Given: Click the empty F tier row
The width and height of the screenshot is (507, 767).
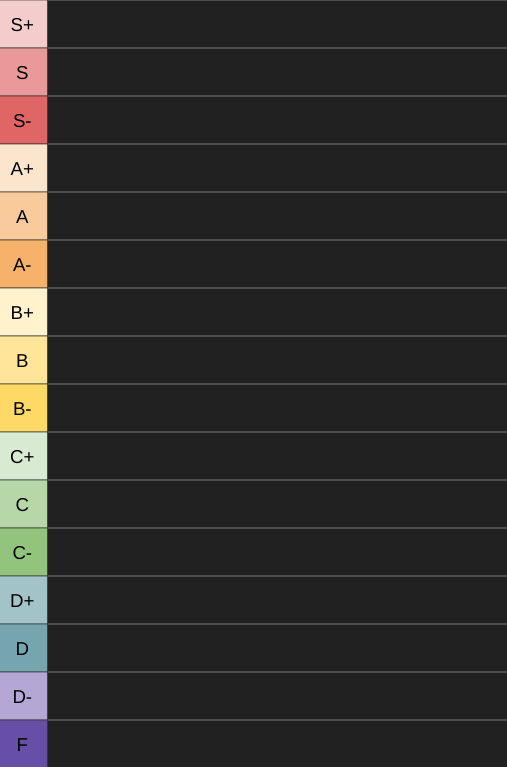Looking at the screenshot, I should (x=277, y=743).
